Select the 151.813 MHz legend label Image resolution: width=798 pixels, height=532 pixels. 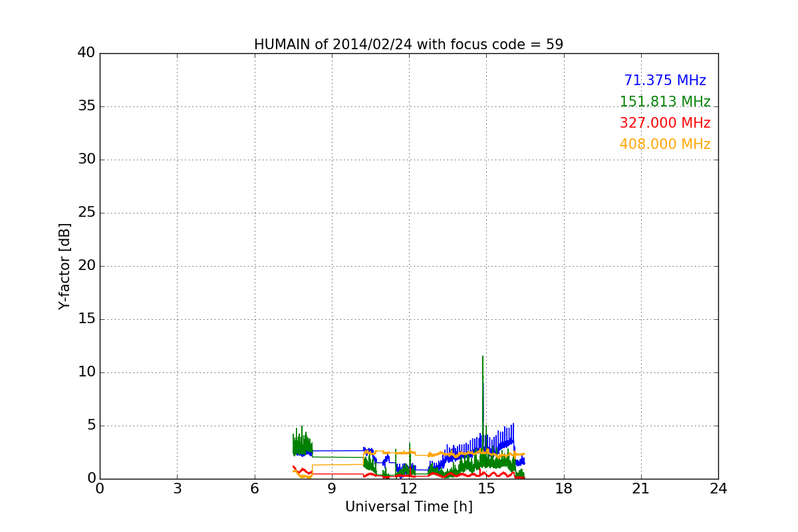(x=665, y=102)
